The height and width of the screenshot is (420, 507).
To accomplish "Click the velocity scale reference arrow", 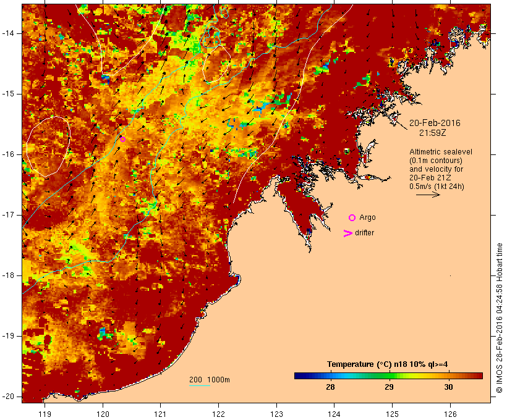I will tap(428, 195).
